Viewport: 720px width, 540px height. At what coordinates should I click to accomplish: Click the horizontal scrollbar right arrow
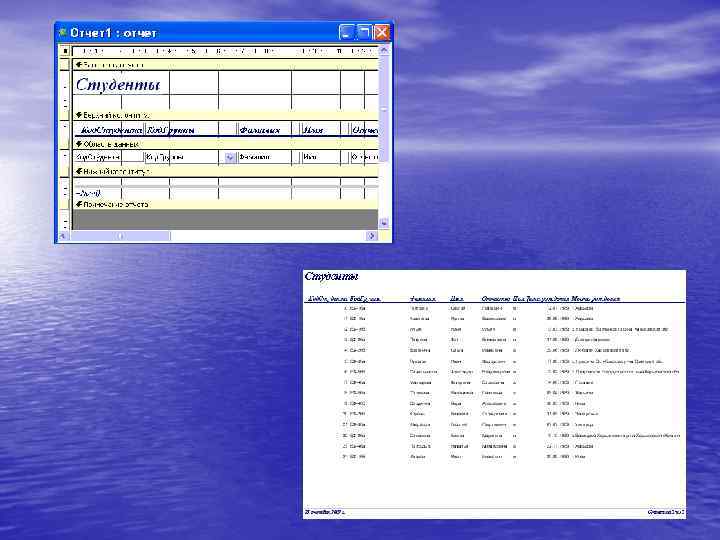[372, 236]
